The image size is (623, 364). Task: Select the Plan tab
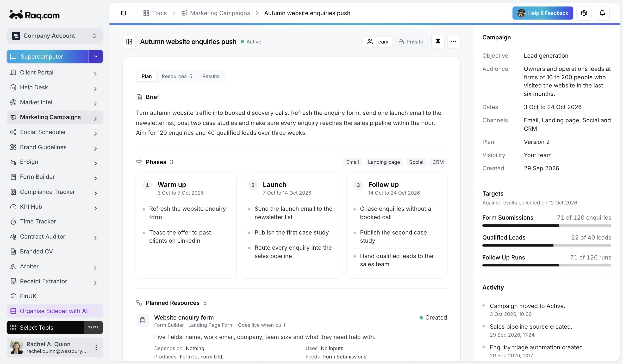click(147, 76)
